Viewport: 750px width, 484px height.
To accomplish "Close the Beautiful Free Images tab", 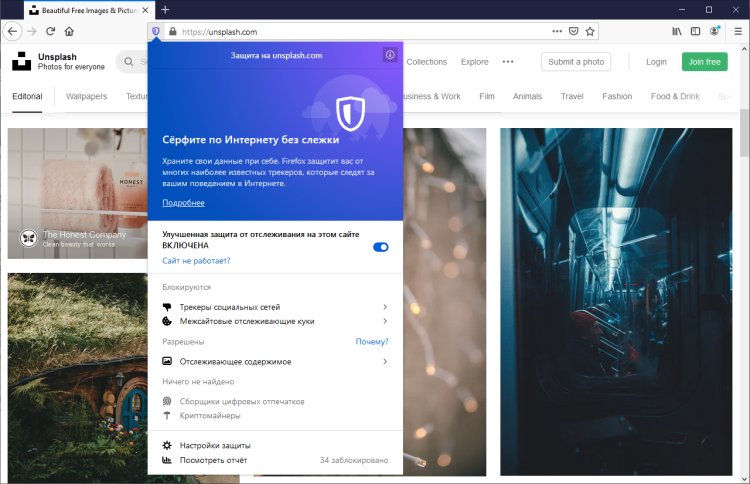I will 145,10.
